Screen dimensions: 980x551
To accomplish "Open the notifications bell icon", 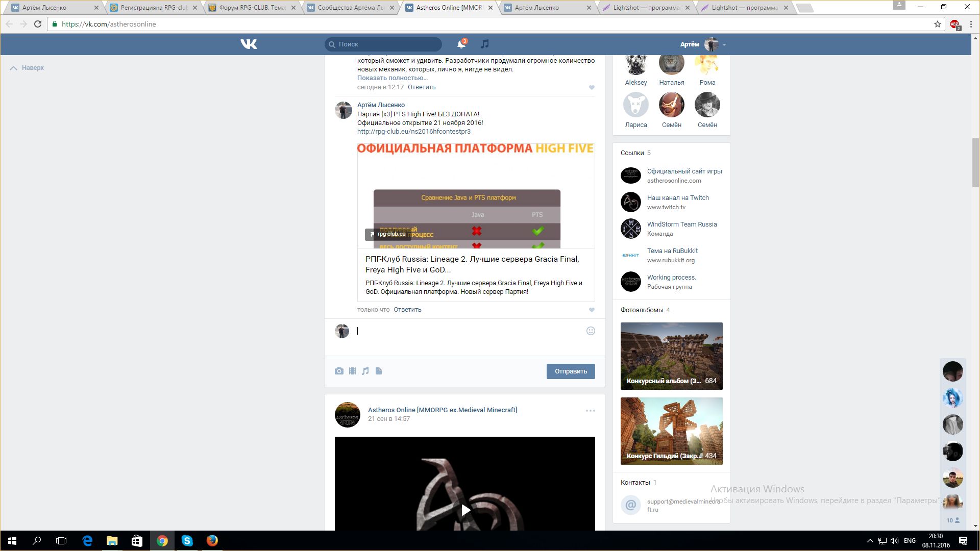I will [x=461, y=44].
